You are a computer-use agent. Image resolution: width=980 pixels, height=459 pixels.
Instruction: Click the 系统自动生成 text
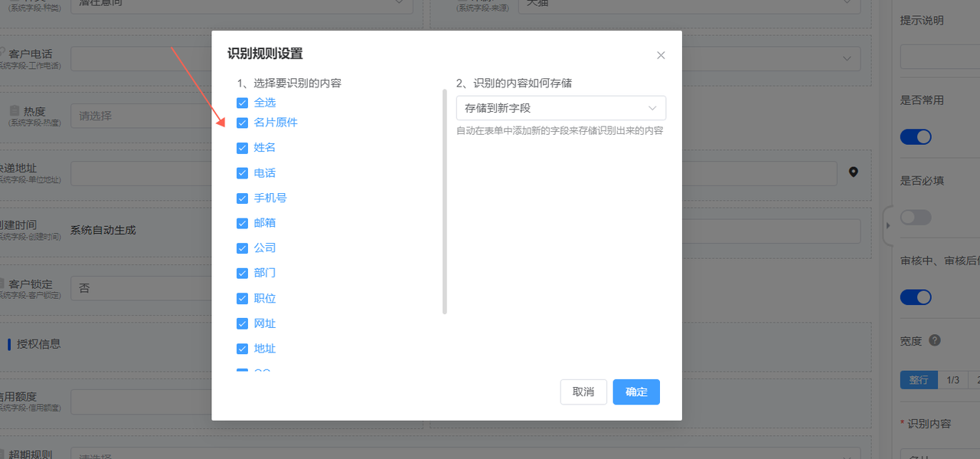[x=103, y=230]
